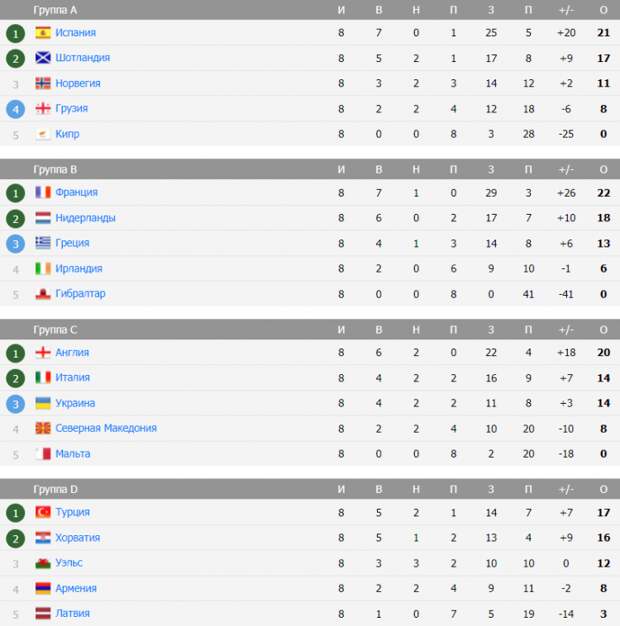Click the Wales flag icon

click(x=43, y=563)
